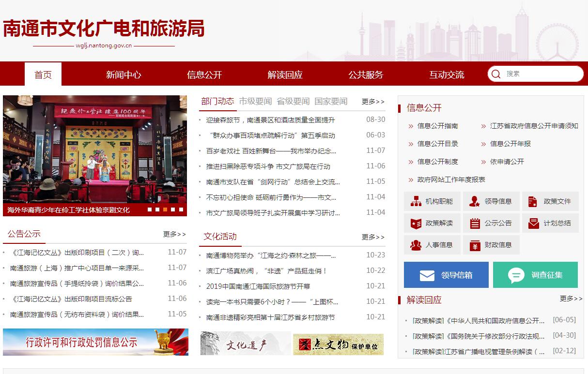The width and height of the screenshot is (588, 374).
Task: Click arrow icon beside 信息公开年报
Action: pos(483,144)
